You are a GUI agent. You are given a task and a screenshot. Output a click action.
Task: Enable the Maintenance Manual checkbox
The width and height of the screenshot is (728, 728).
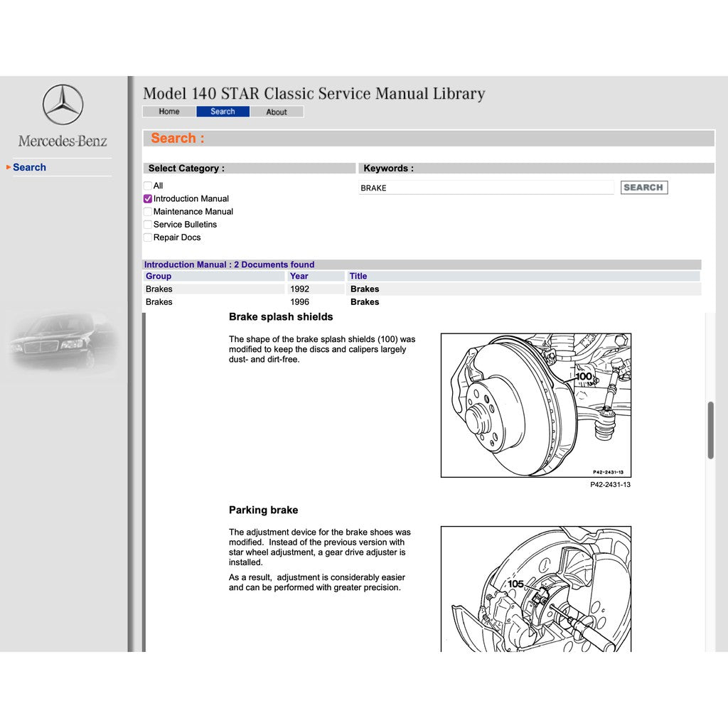pos(147,211)
